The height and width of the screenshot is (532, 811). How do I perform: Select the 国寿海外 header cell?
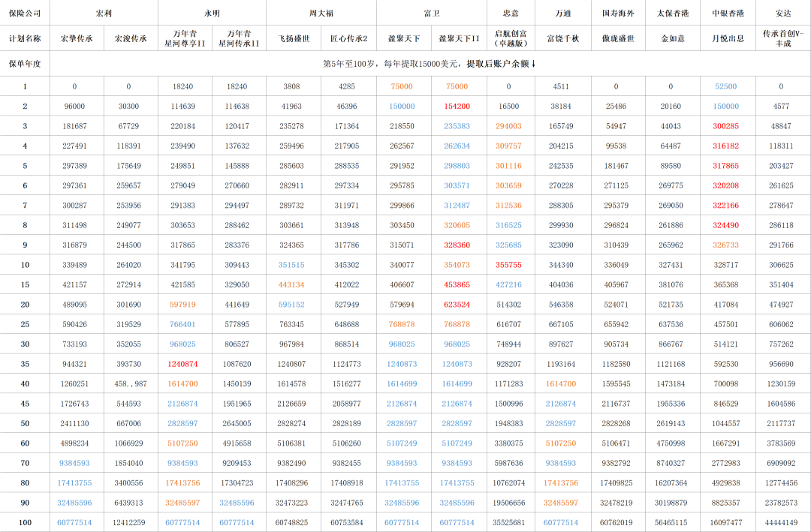[x=618, y=14]
